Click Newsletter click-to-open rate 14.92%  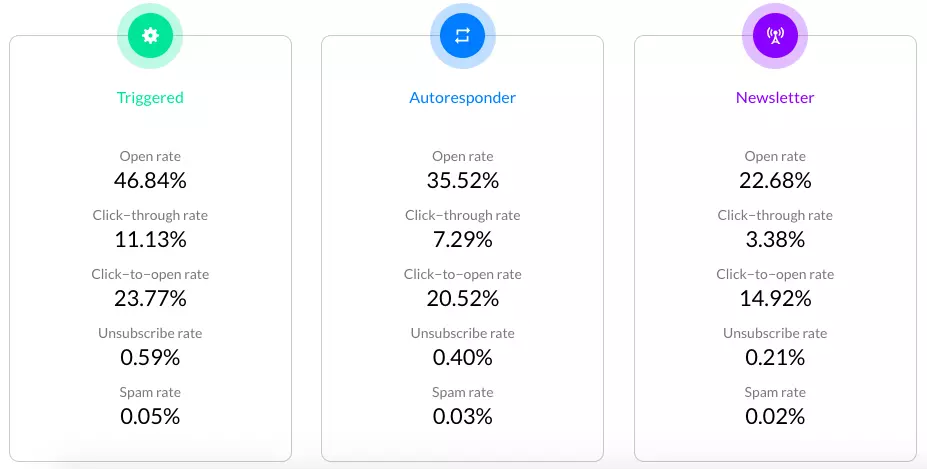pyautogui.click(x=775, y=299)
